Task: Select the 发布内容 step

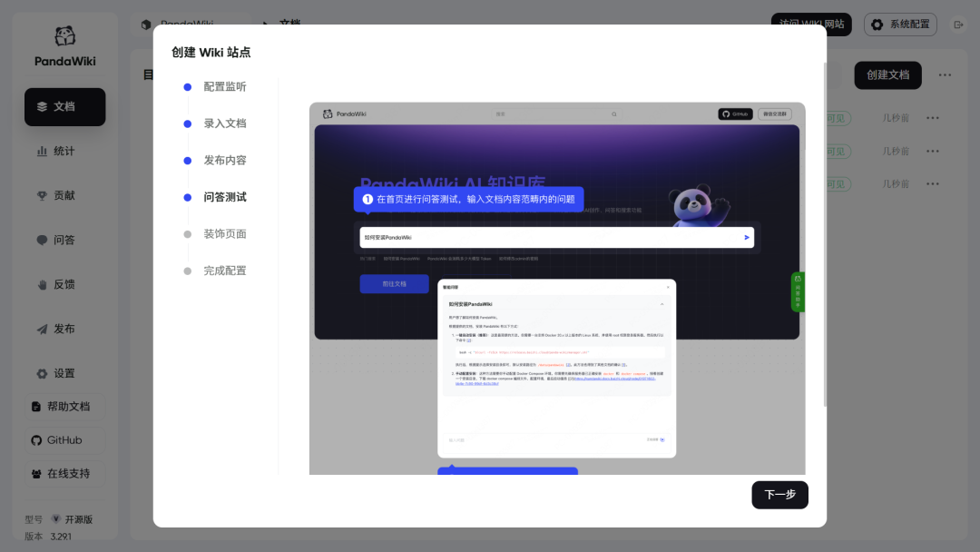Action: click(215, 161)
